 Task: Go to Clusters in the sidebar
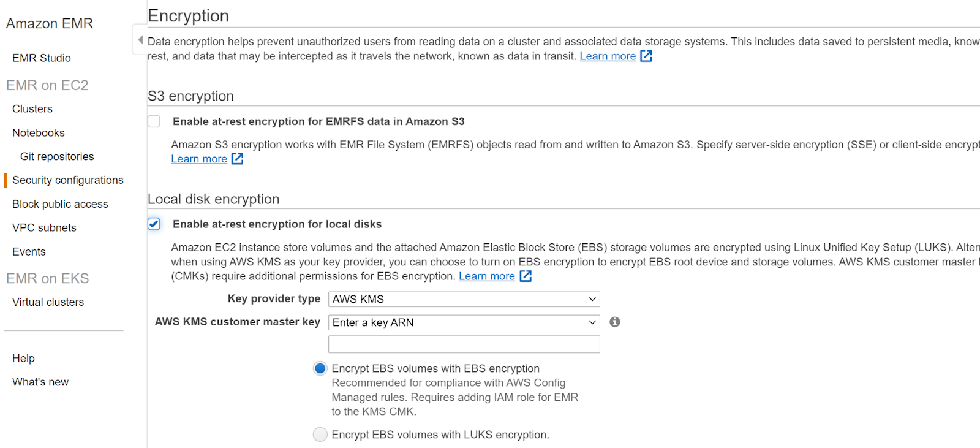pos(32,109)
